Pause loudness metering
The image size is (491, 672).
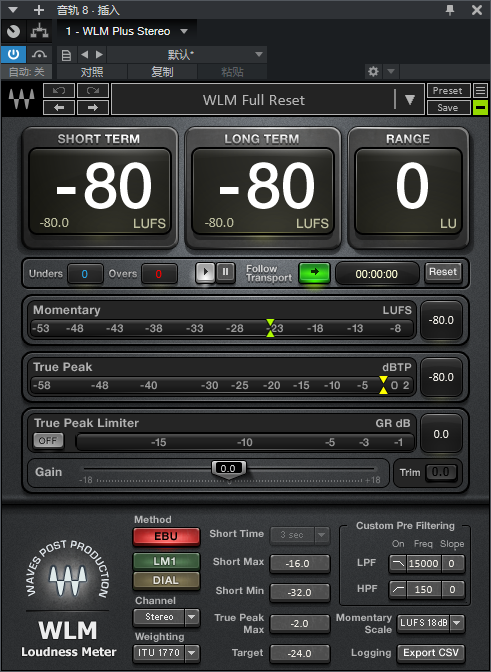225,272
